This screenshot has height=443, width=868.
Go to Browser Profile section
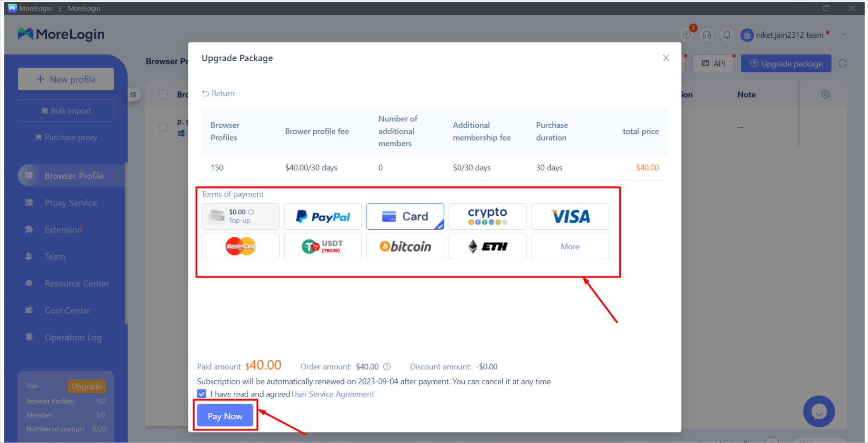[71, 176]
